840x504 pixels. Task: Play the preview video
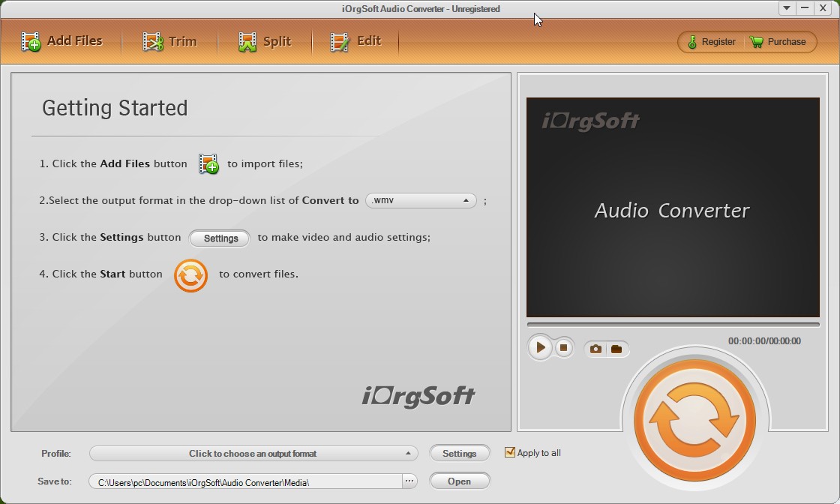pyautogui.click(x=539, y=347)
